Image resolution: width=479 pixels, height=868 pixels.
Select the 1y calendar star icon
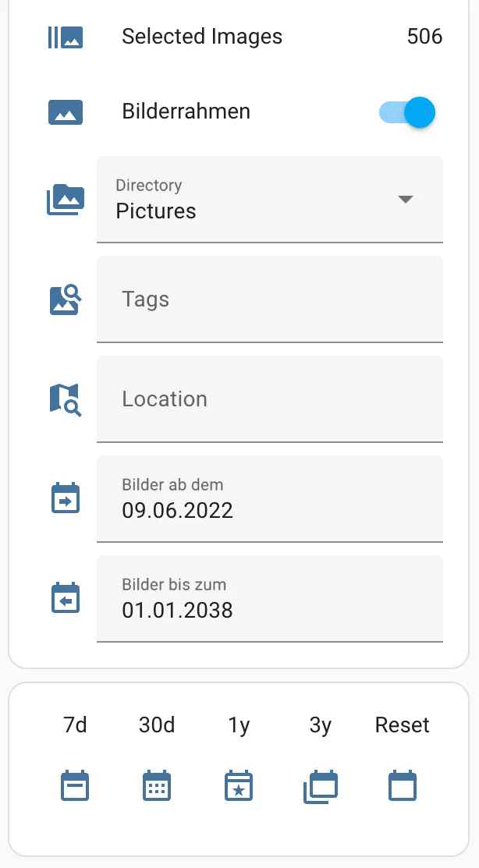[x=239, y=785]
